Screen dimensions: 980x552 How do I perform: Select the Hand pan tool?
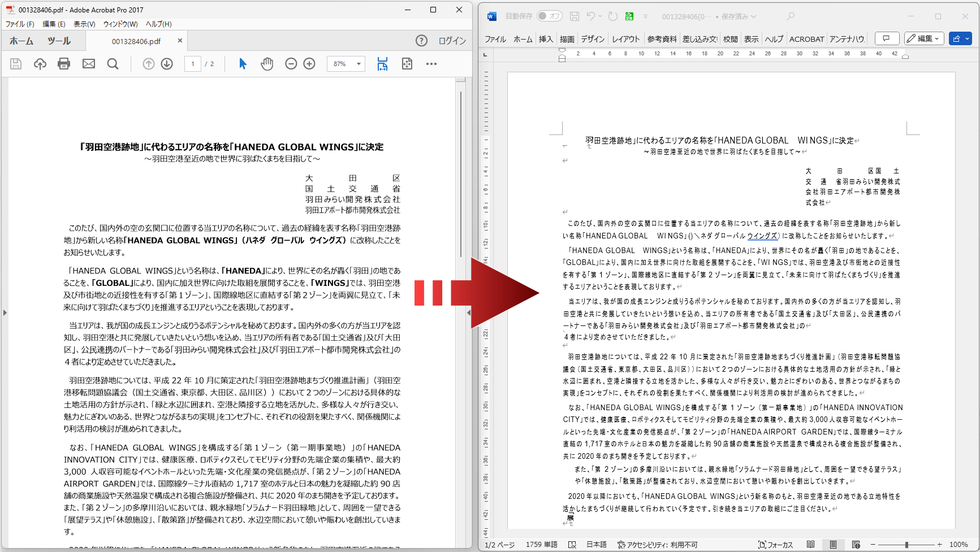coord(267,64)
